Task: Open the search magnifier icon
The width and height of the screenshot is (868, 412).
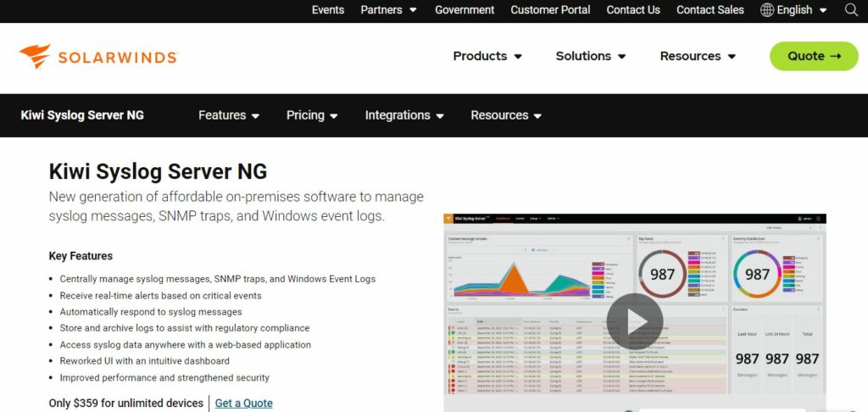Action: [x=851, y=10]
